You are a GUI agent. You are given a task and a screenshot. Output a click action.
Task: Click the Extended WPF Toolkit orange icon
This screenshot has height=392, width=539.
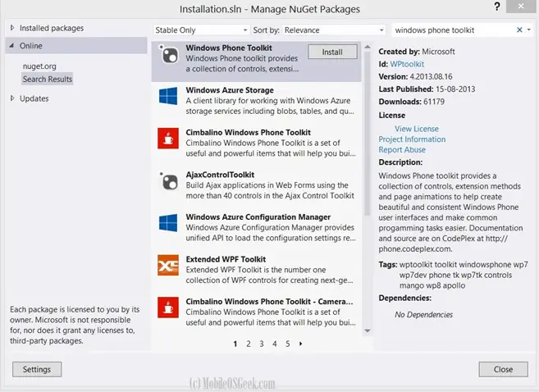pyautogui.click(x=168, y=265)
